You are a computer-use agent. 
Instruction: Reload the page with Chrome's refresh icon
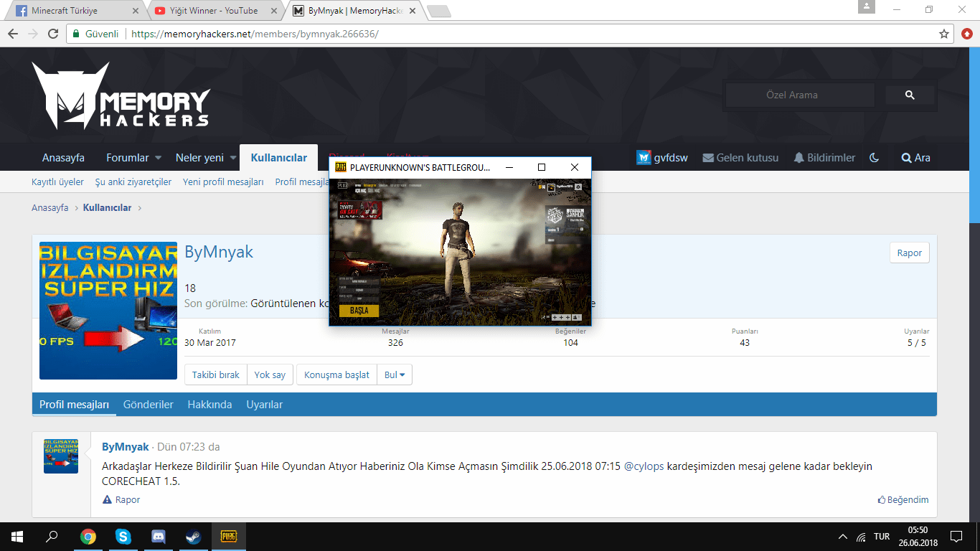pyautogui.click(x=52, y=34)
